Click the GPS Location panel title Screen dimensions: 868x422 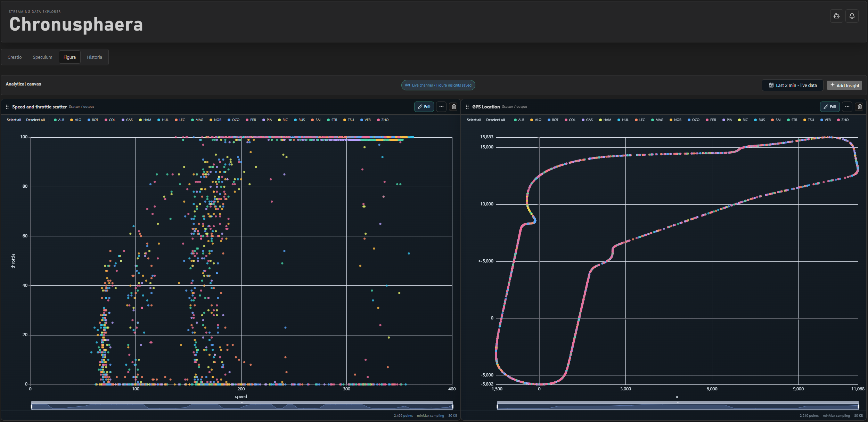[x=486, y=107]
